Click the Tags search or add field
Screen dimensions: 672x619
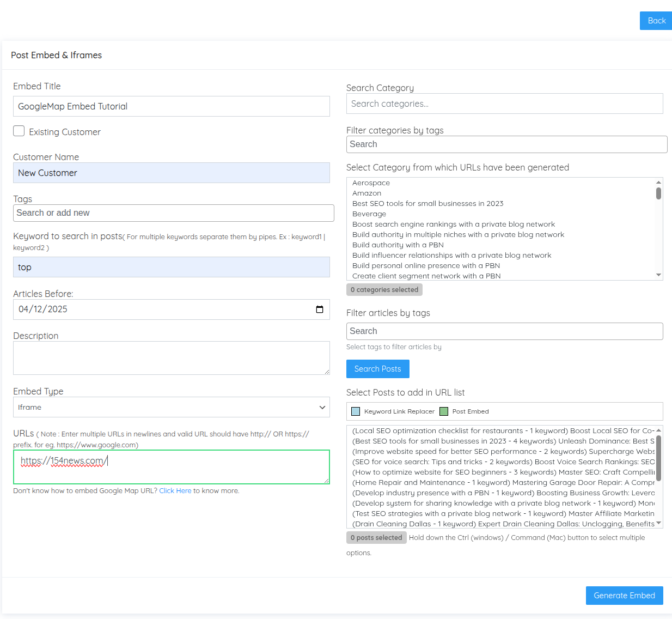(173, 213)
